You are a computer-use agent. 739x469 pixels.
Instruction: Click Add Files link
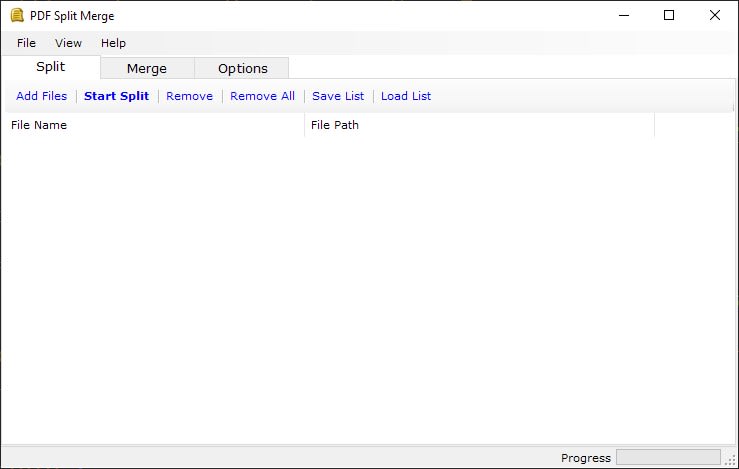pyautogui.click(x=41, y=96)
